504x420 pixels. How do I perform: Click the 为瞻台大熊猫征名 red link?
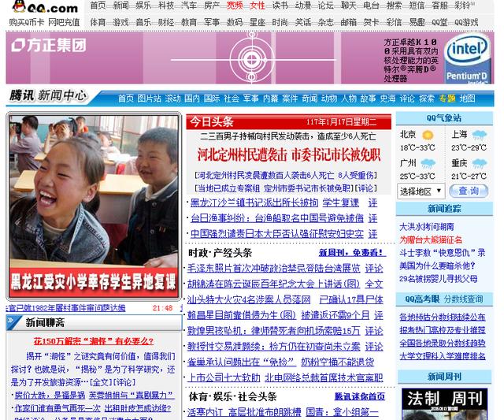point(430,240)
